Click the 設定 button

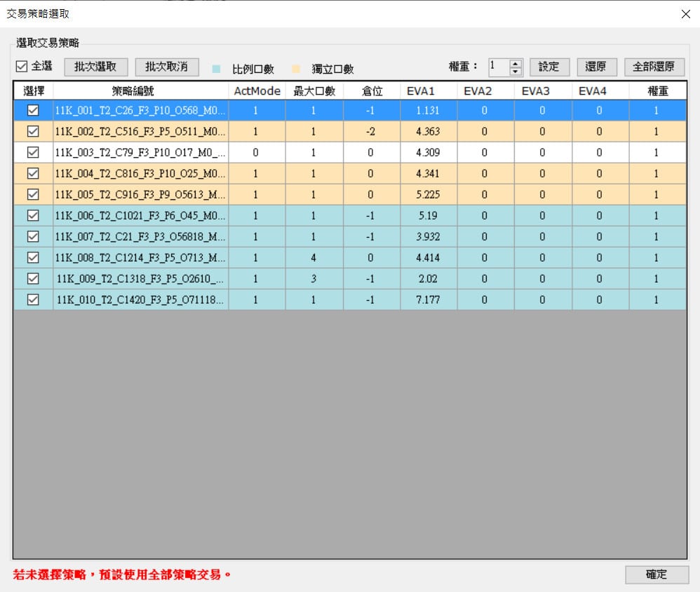(x=550, y=67)
